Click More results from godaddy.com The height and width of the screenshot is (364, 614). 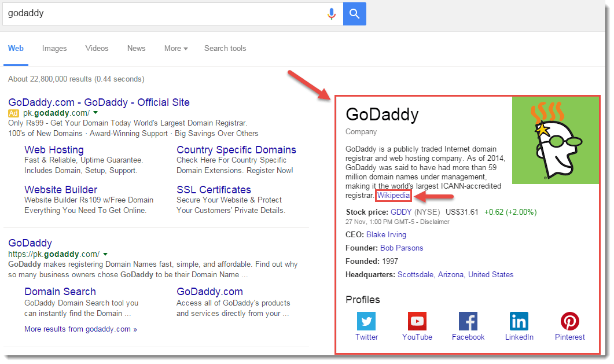(80, 329)
